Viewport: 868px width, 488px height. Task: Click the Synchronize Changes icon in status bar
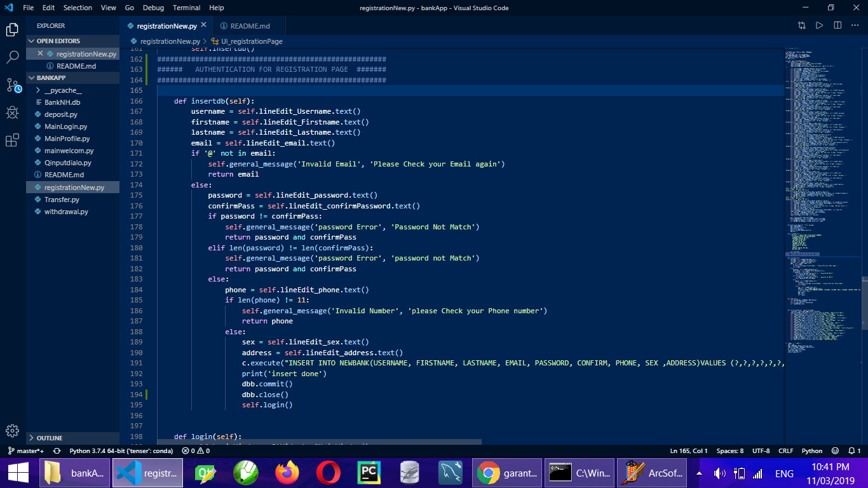pyautogui.click(x=57, y=451)
